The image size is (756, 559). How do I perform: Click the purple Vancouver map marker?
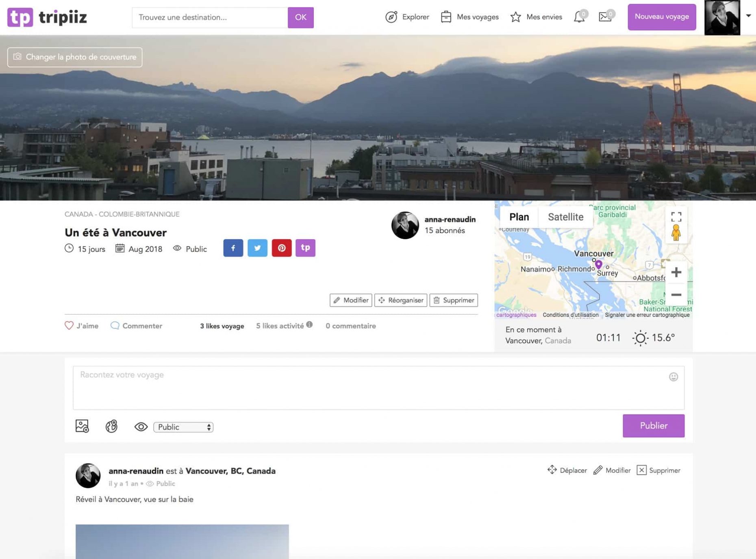pos(598,264)
